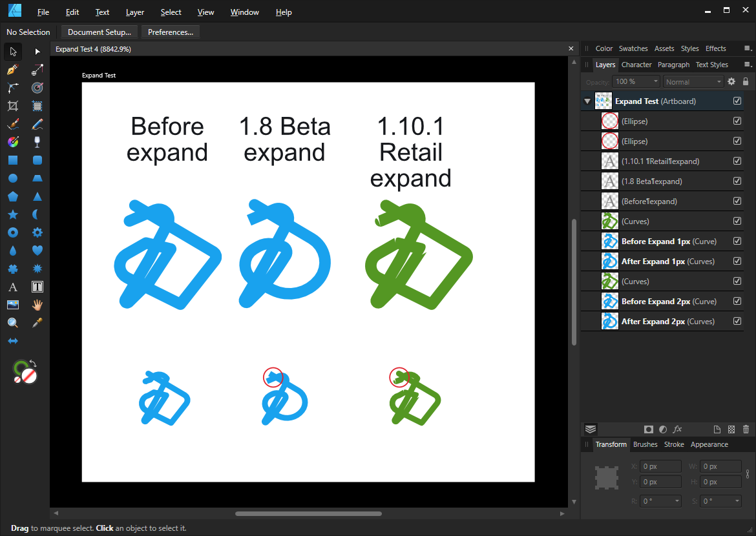Select the Heart shape tool
The height and width of the screenshot is (536, 756).
(x=37, y=251)
